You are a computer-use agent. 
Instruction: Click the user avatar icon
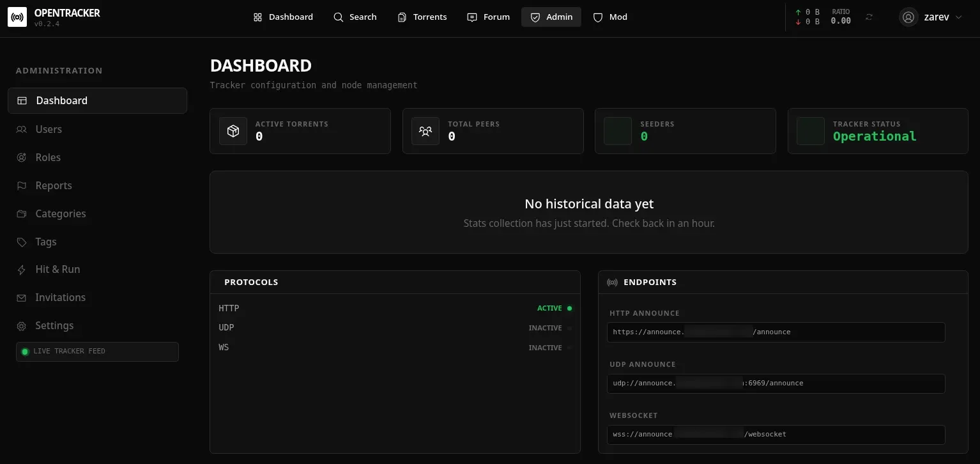[x=908, y=17]
